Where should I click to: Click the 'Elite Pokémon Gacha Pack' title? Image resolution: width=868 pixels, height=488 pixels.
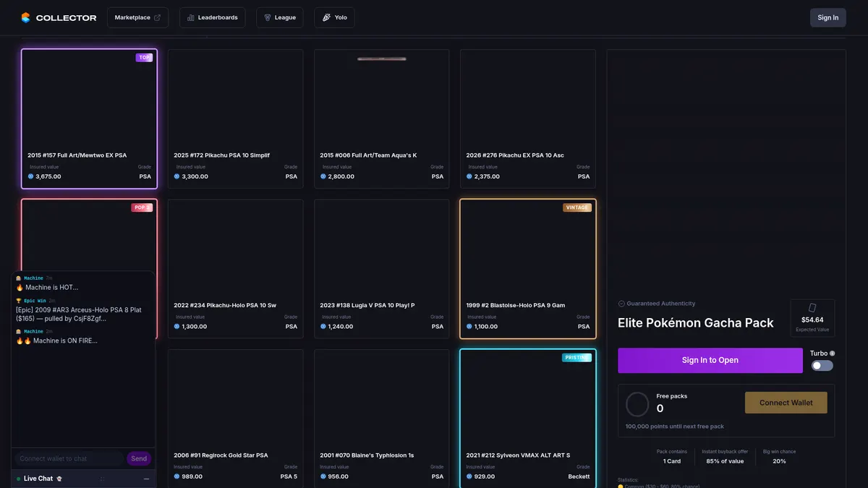(x=696, y=323)
